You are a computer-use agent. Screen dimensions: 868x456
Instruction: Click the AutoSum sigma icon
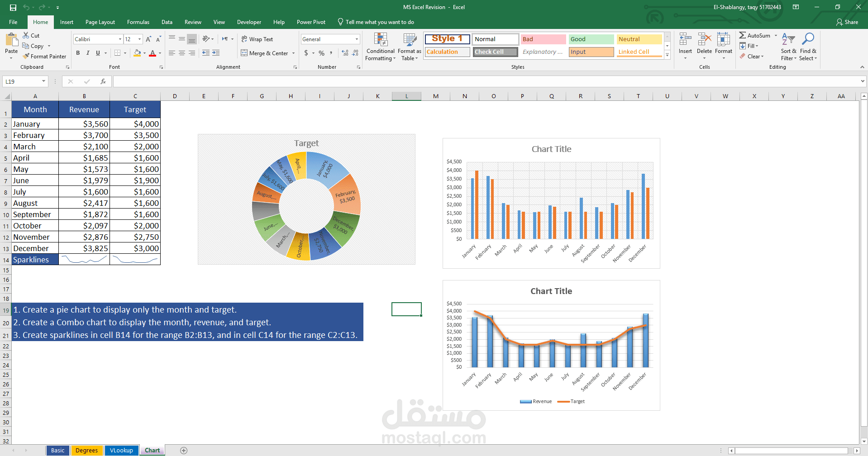[x=742, y=35]
